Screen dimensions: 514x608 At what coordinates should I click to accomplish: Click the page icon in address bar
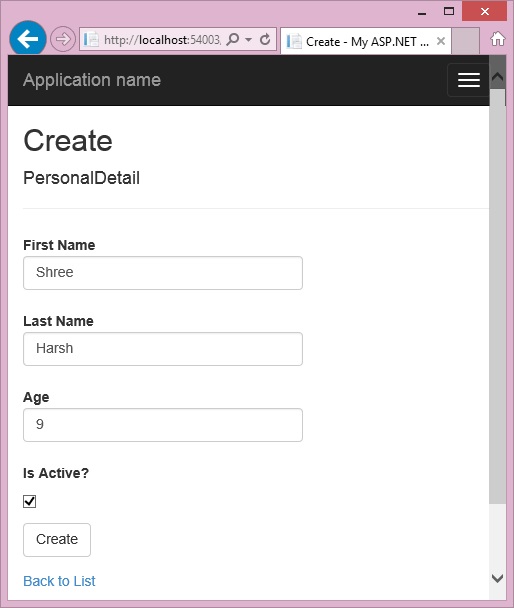tap(91, 39)
